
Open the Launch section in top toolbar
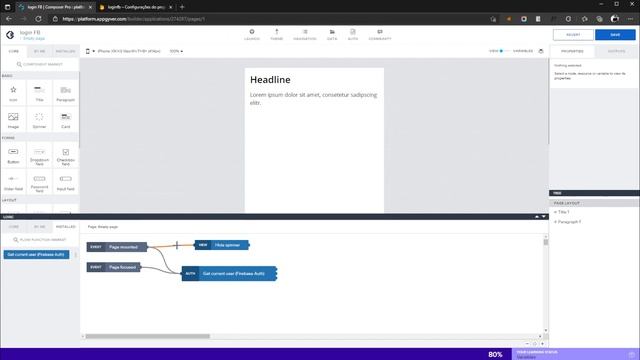252,35
